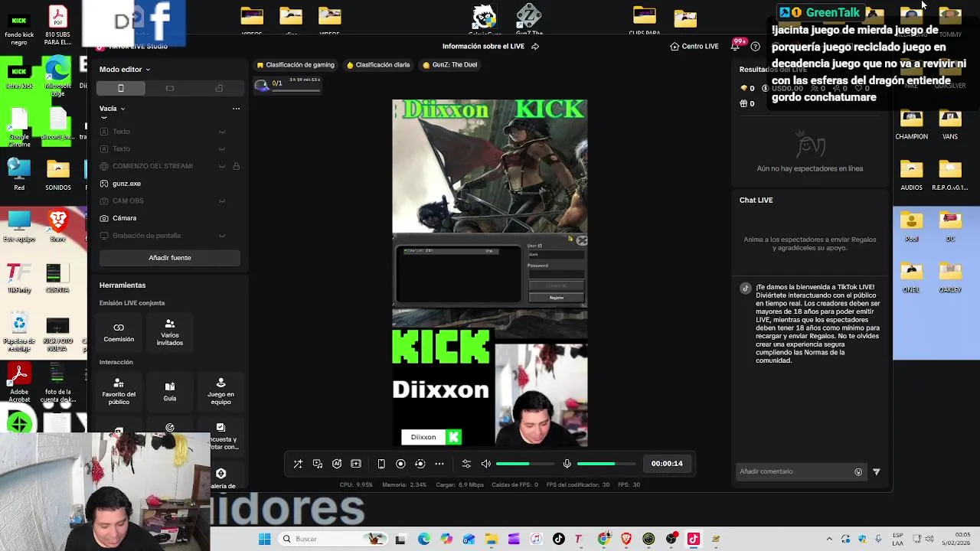
Task: Click the replay record icon in toolbar
Action: point(420,464)
